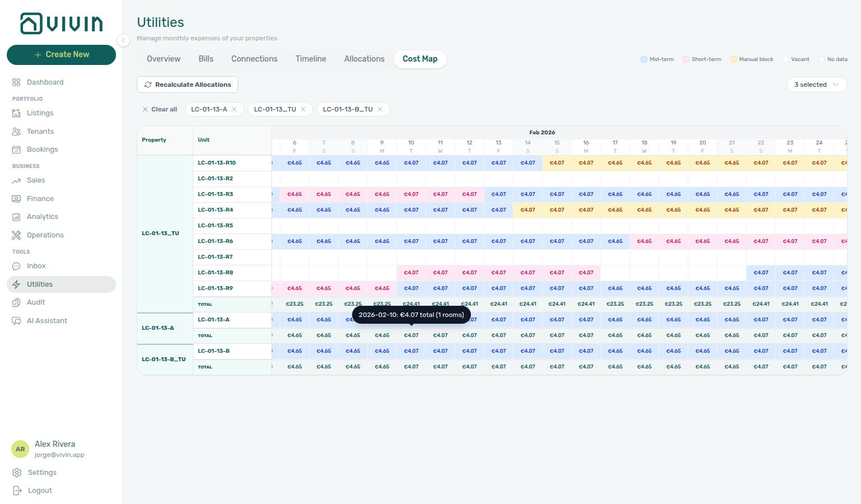Select unit row LC-01-13-R7
This screenshot has height=504, width=861.
(232, 257)
